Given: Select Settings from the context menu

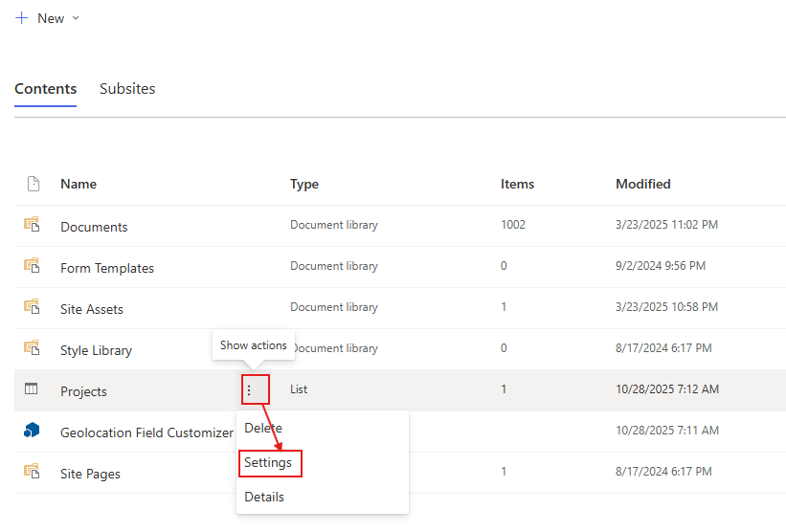Looking at the screenshot, I should pyautogui.click(x=268, y=463).
